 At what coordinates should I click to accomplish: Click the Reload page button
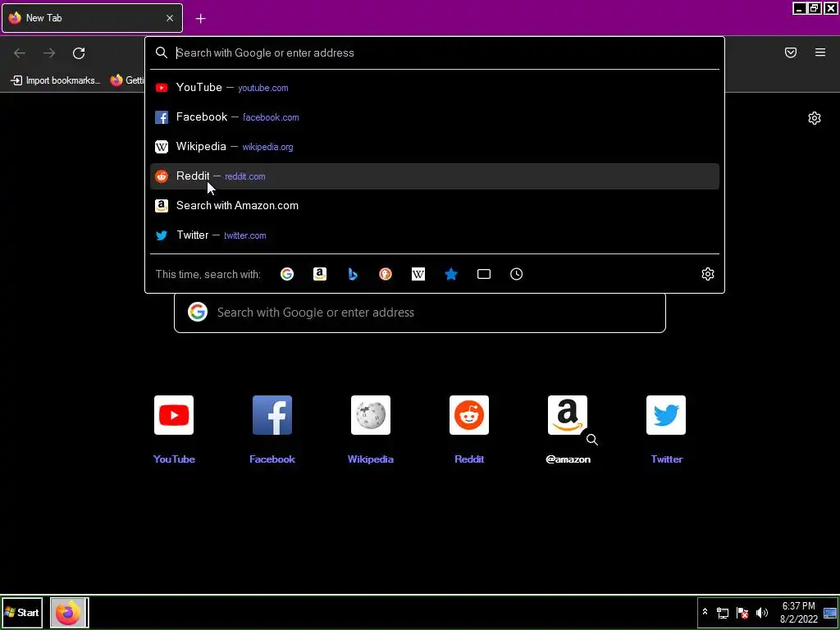79,53
